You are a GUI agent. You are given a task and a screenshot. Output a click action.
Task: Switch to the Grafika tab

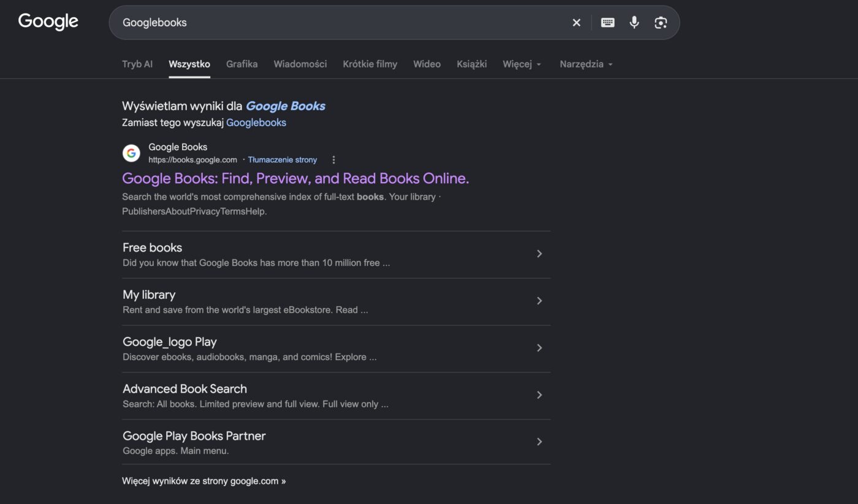(x=242, y=64)
